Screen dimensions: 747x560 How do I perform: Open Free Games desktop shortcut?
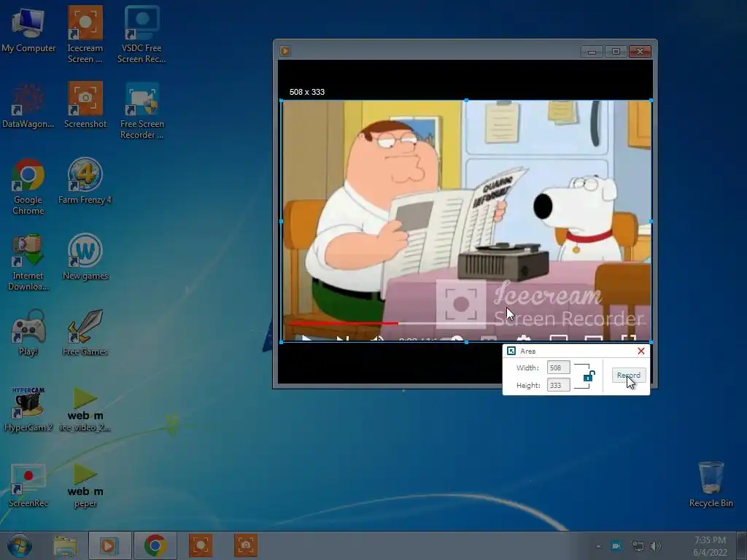click(85, 332)
